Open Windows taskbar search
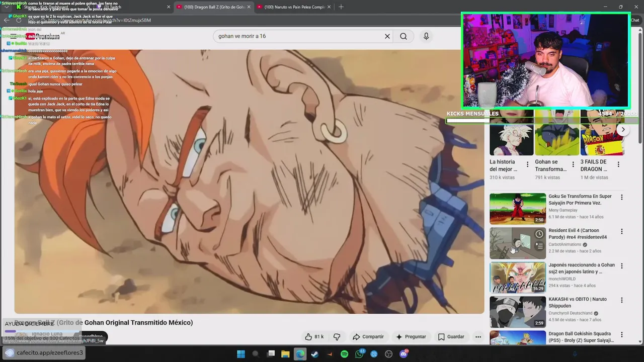The height and width of the screenshot is (362, 644). (256, 354)
